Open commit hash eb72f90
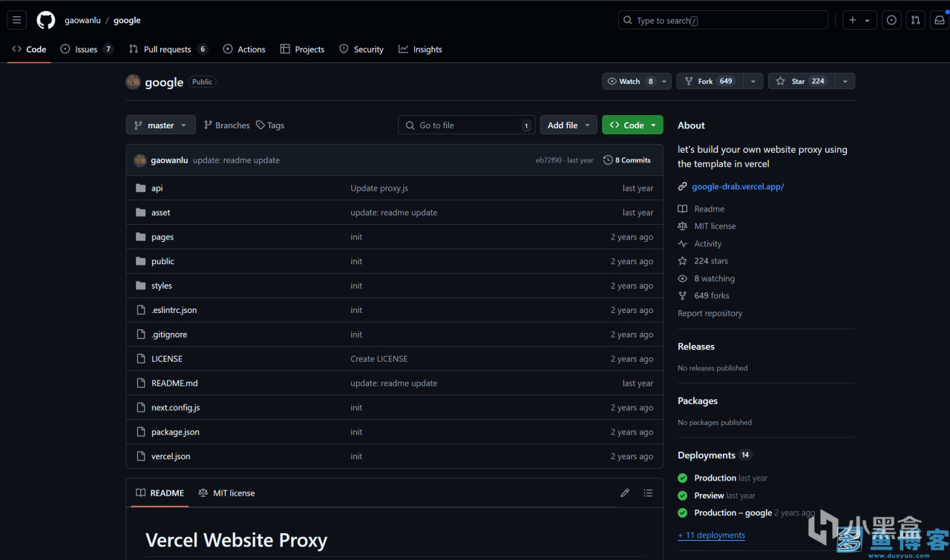 [548, 160]
